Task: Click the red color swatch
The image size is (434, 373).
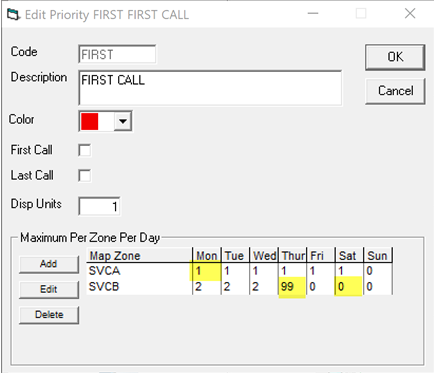Action: point(90,121)
